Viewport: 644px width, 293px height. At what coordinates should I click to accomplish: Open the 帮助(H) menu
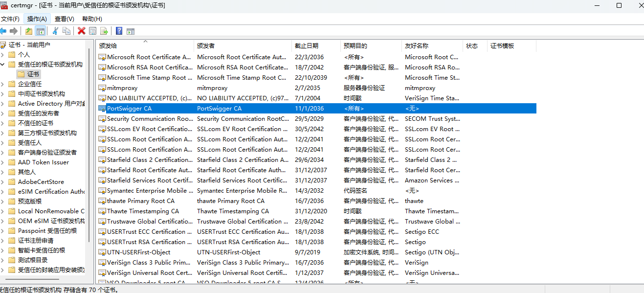[x=92, y=19]
